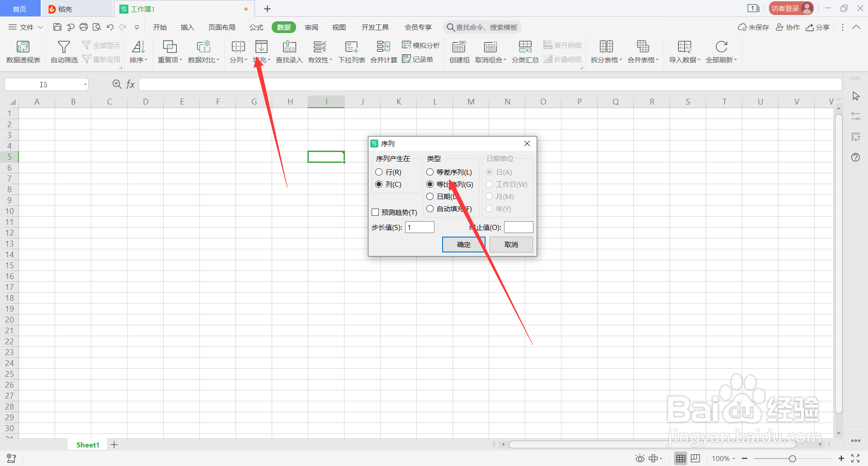Open the Page Layout (页面布局) tab
868x466 pixels.
222,27
